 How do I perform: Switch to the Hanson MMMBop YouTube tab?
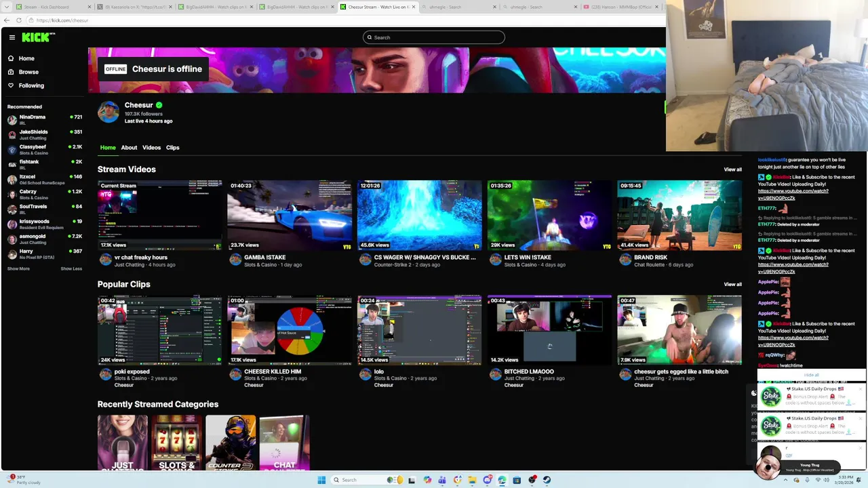(x=620, y=7)
